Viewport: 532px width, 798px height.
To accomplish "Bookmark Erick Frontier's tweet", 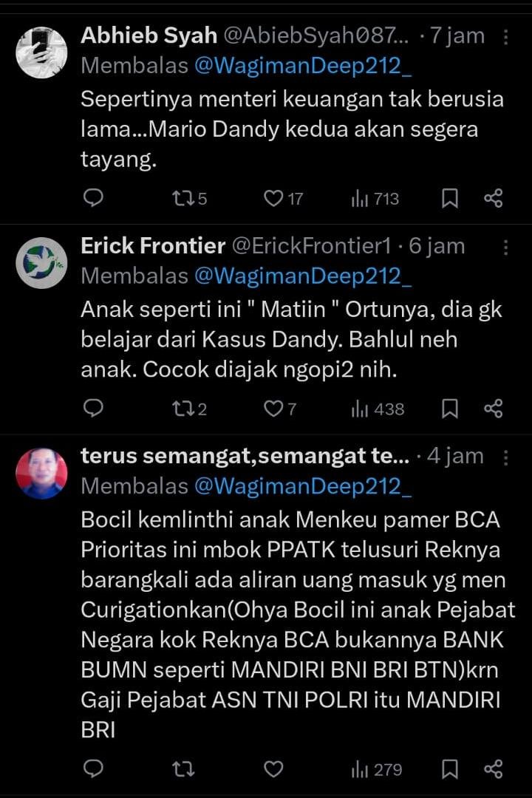I will [450, 408].
